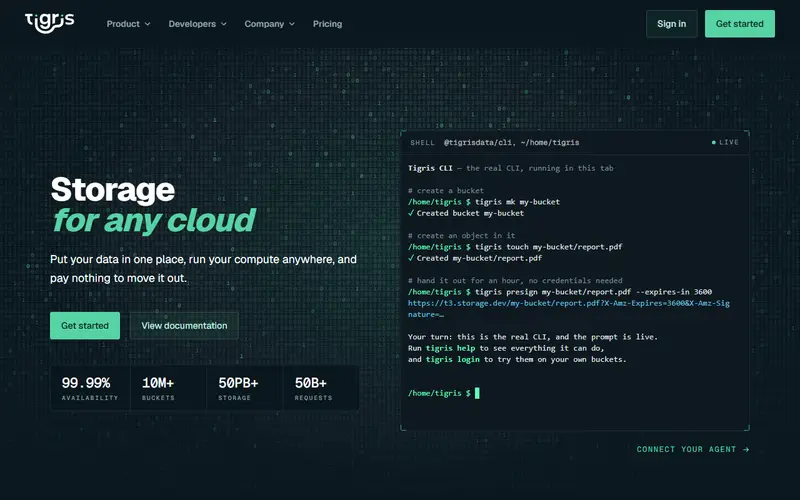Click the LIVE status indicator
Viewport: 800px width, 500px height.
click(725, 142)
